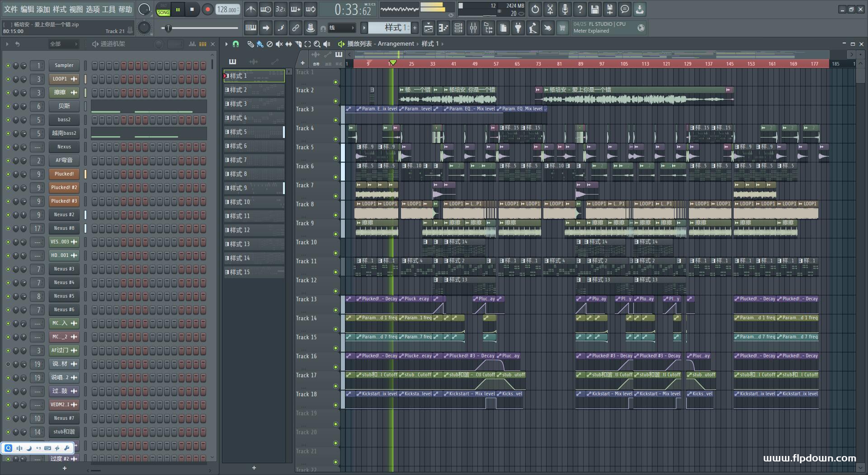Mute the Plucked! channel green light
The image size is (868, 475).
(8, 174)
